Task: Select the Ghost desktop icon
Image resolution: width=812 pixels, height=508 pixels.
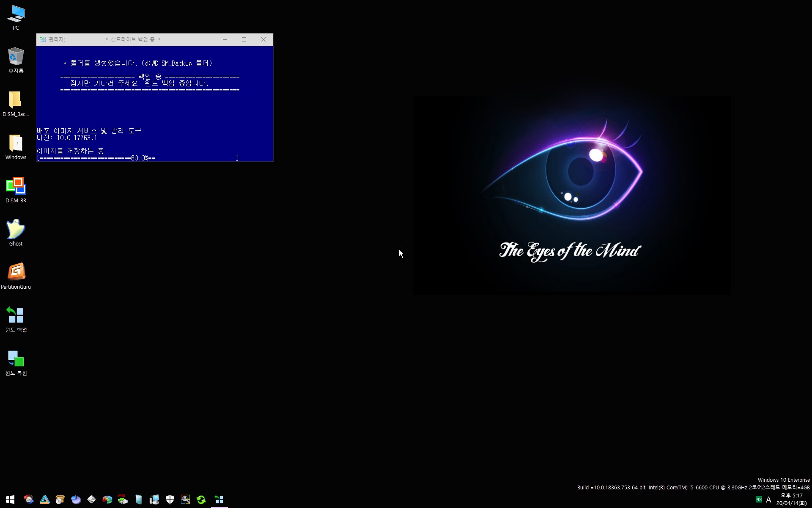Action: pyautogui.click(x=16, y=233)
